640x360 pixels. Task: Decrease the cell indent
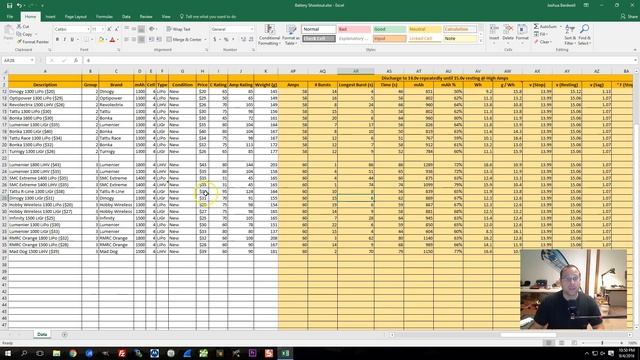click(x=152, y=40)
